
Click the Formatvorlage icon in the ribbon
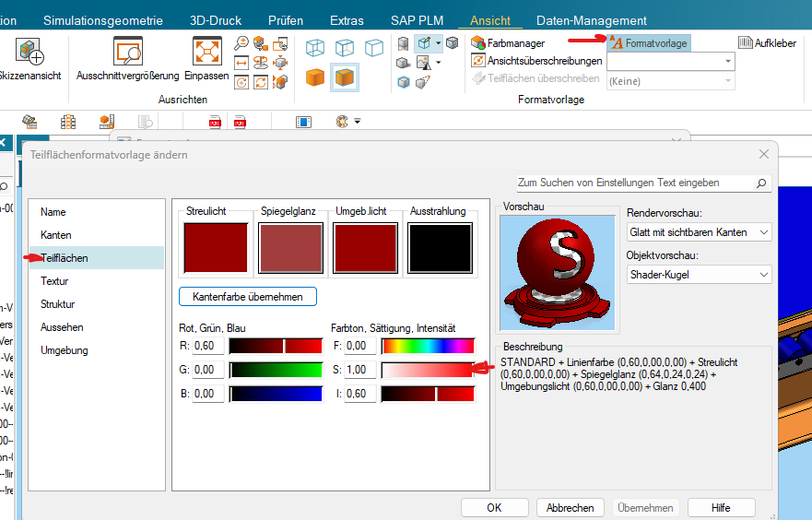pos(616,43)
